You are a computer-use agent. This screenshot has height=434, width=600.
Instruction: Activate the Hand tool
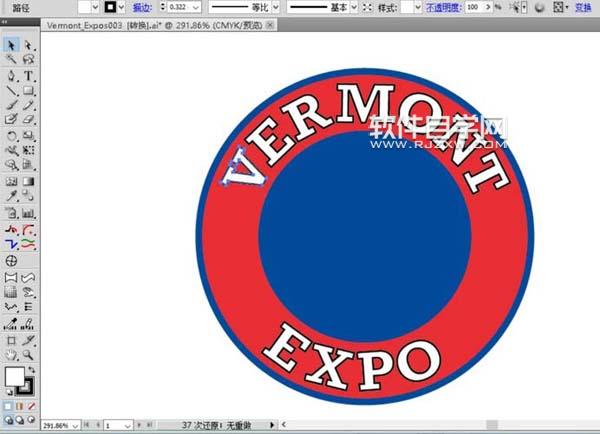point(11,355)
